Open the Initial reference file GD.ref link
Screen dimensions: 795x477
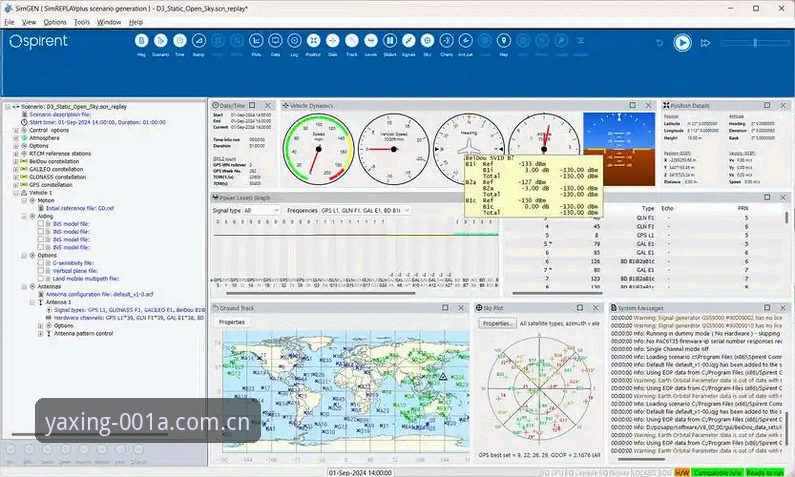click(x=80, y=208)
